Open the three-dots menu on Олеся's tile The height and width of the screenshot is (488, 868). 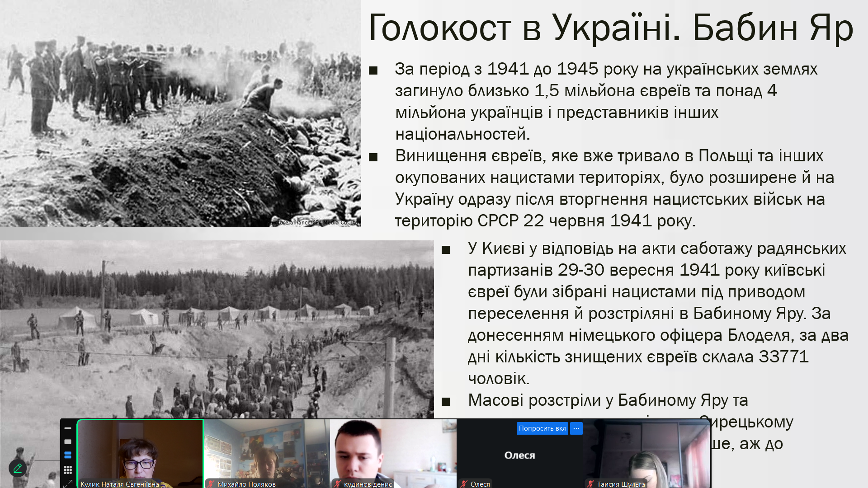tap(576, 428)
